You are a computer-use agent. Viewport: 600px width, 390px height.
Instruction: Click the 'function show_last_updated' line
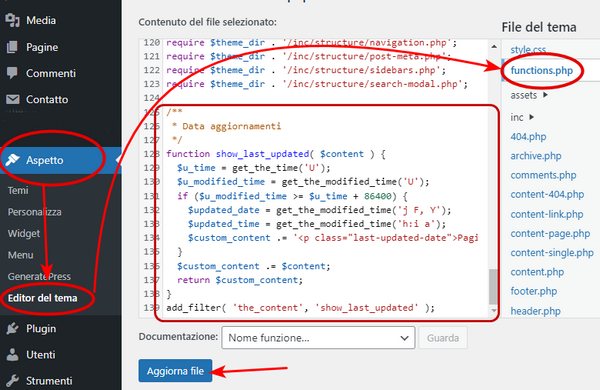276,154
